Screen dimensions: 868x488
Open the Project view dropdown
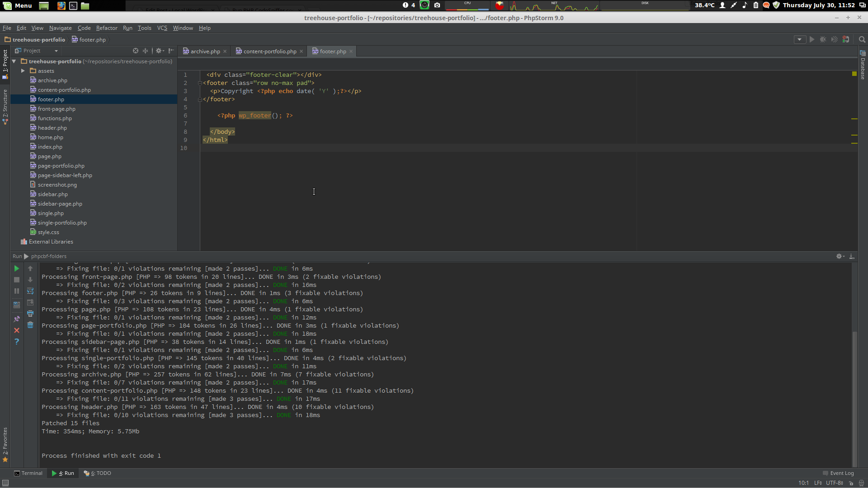pos(56,51)
